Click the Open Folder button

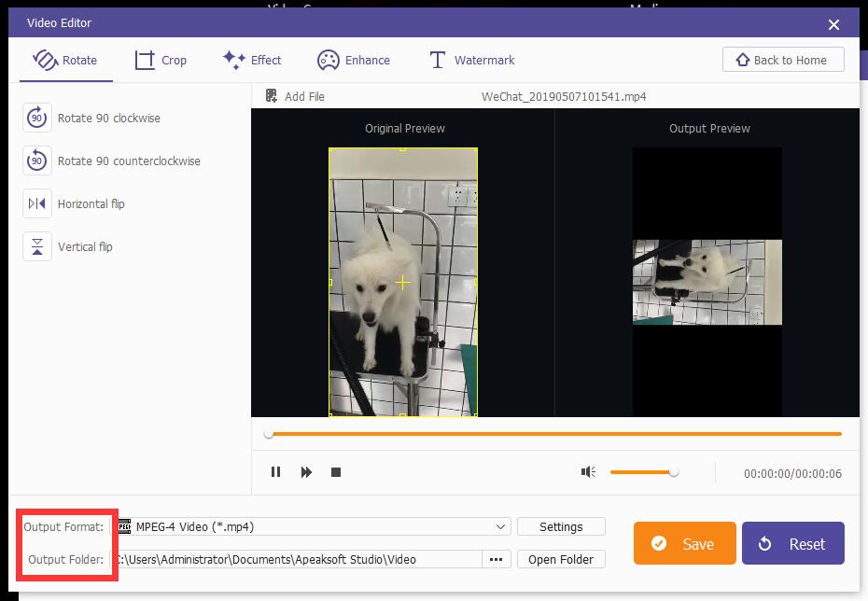pos(561,560)
